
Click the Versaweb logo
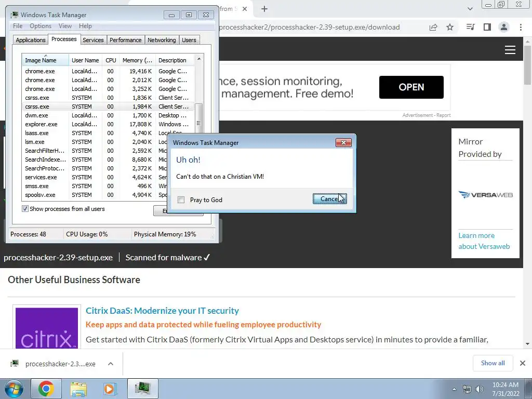(485, 195)
